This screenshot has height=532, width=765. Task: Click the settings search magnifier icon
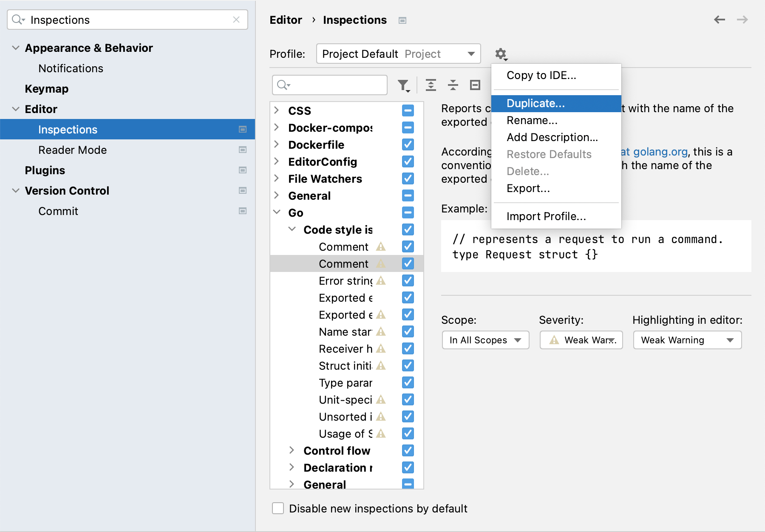click(x=18, y=20)
